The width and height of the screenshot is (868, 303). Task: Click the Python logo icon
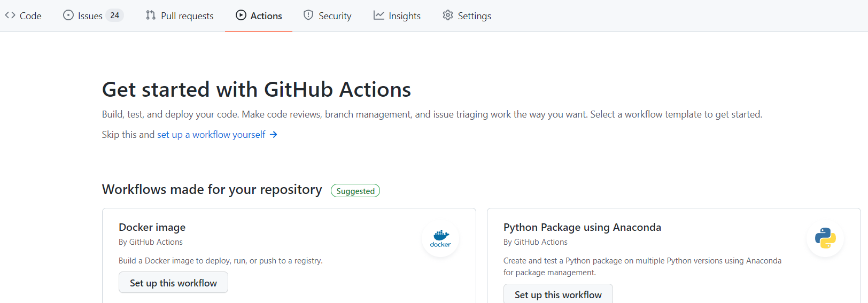[x=825, y=238]
